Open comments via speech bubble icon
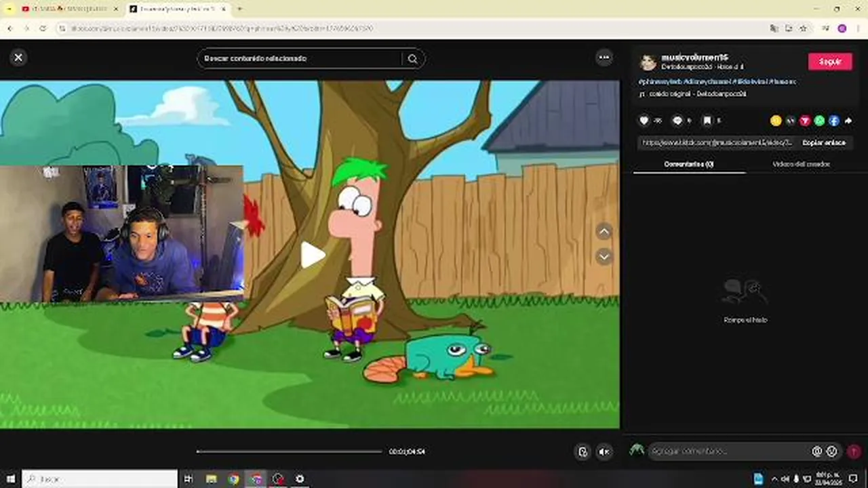Viewport: 868px width, 488px height. pos(677,121)
